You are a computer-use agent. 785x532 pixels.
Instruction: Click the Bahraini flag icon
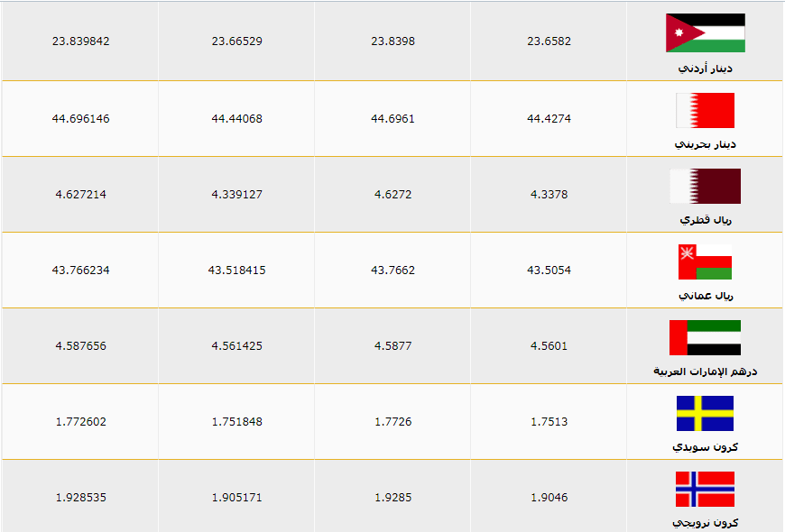point(705,110)
